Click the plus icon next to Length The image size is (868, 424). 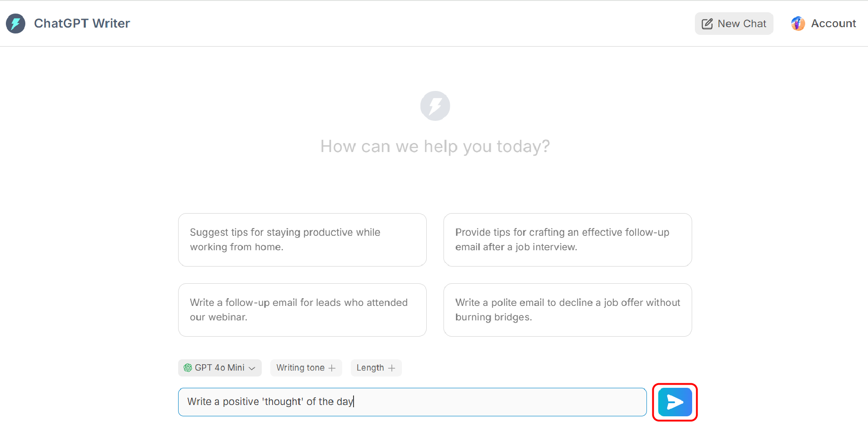[392, 368]
